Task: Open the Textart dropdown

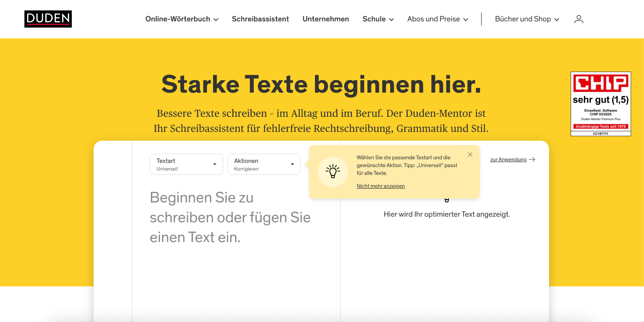Action: pyautogui.click(x=186, y=164)
